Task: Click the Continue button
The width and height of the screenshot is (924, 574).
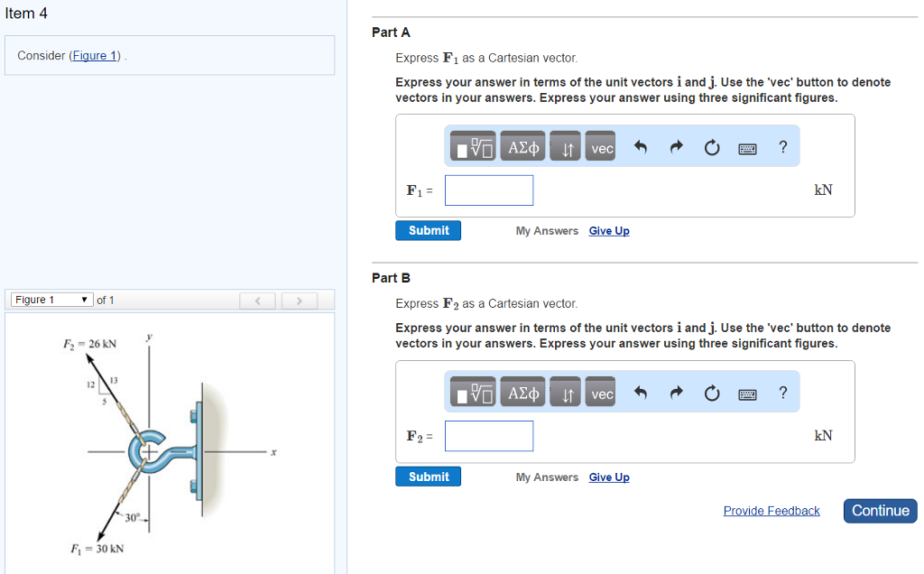Action: [x=881, y=511]
